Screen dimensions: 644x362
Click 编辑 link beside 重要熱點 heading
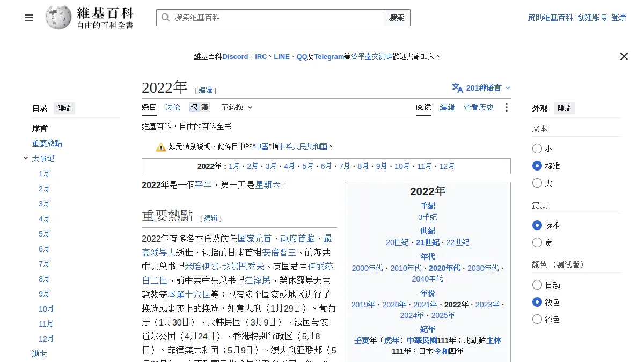[x=211, y=218]
